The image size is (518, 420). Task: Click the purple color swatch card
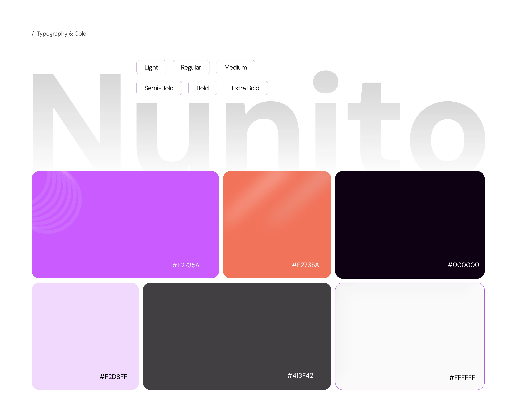coord(125,225)
